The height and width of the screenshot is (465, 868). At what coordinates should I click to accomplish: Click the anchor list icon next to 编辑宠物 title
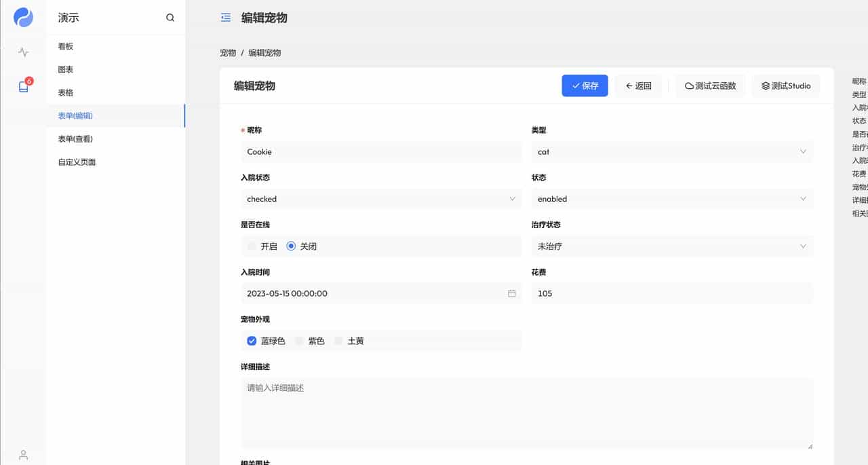(226, 18)
